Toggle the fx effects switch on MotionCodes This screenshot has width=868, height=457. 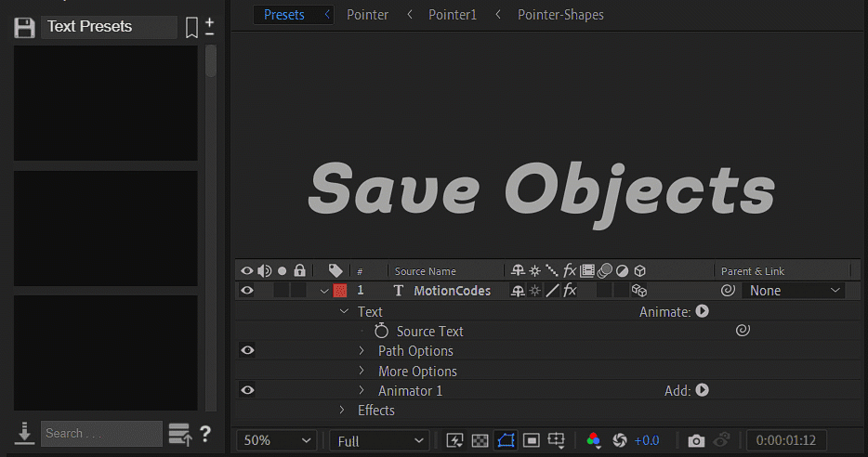pyautogui.click(x=570, y=291)
